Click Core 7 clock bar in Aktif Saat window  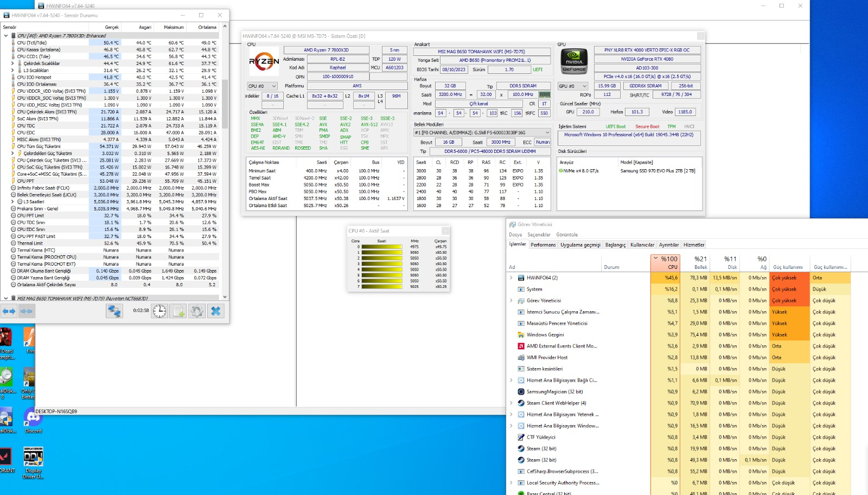[381, 286]
